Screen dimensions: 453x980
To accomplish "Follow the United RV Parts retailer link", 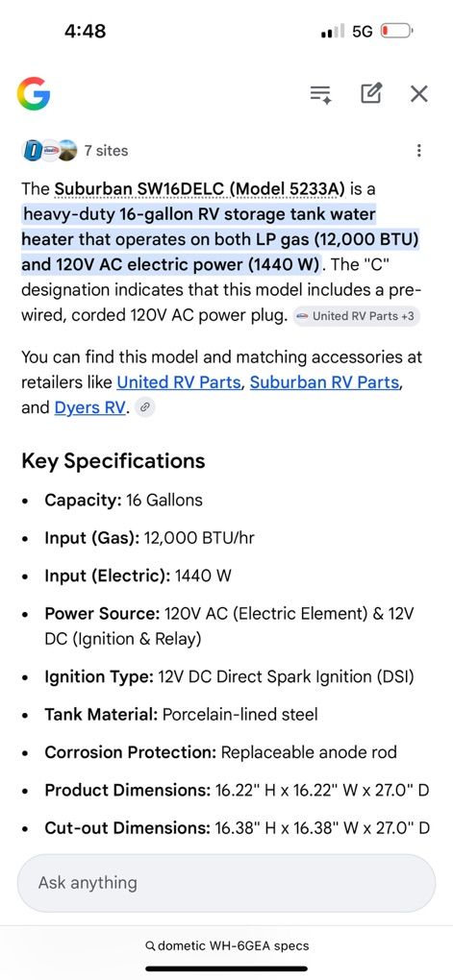I will point(178,381).
